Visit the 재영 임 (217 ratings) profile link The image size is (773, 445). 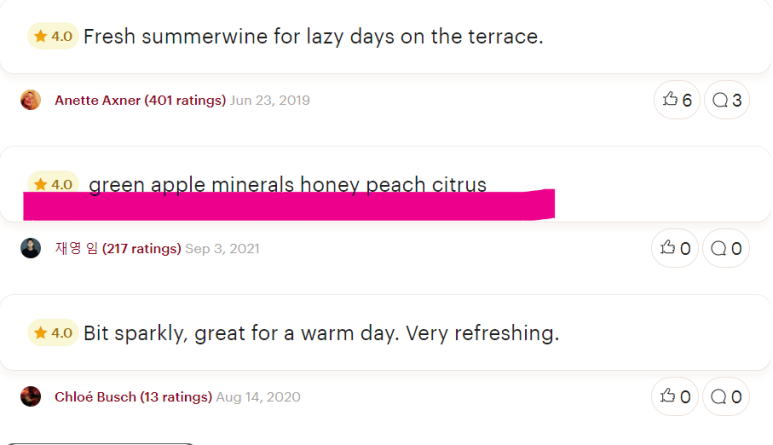(118, 248)
